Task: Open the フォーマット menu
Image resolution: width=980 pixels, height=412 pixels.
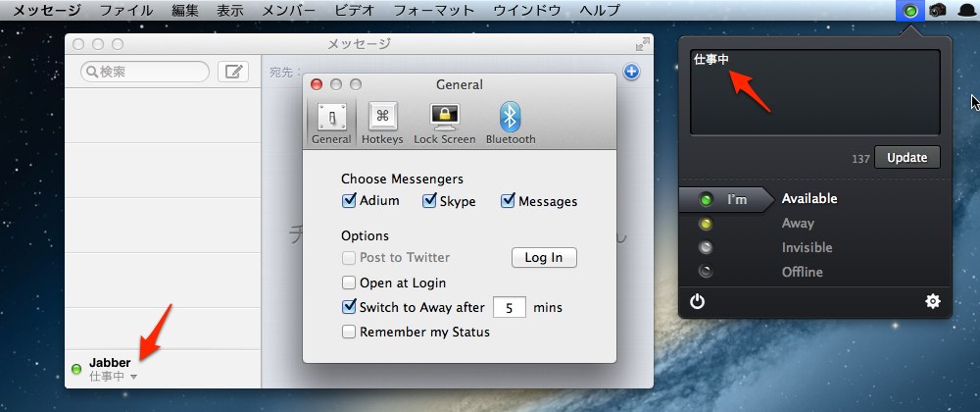Action: (434, 11)
